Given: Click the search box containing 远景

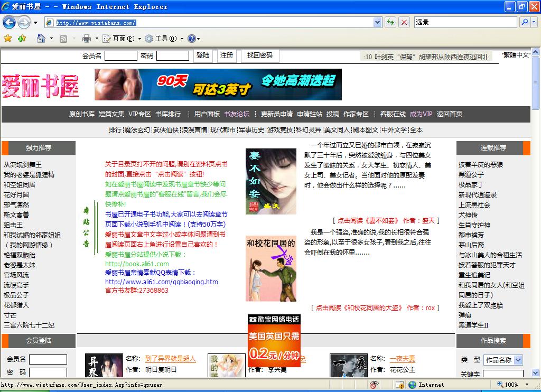Looking at the screenshot, I should click(x=465, y=22).
